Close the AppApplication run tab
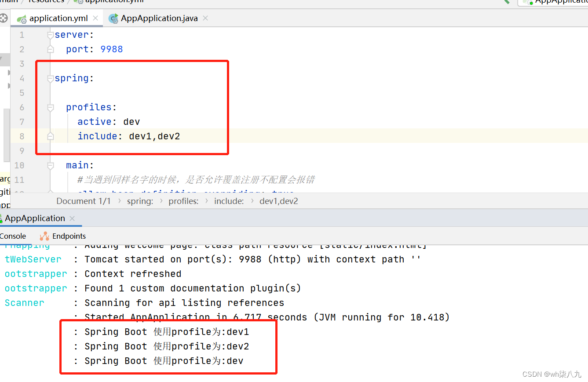 (x=72, y=218)
